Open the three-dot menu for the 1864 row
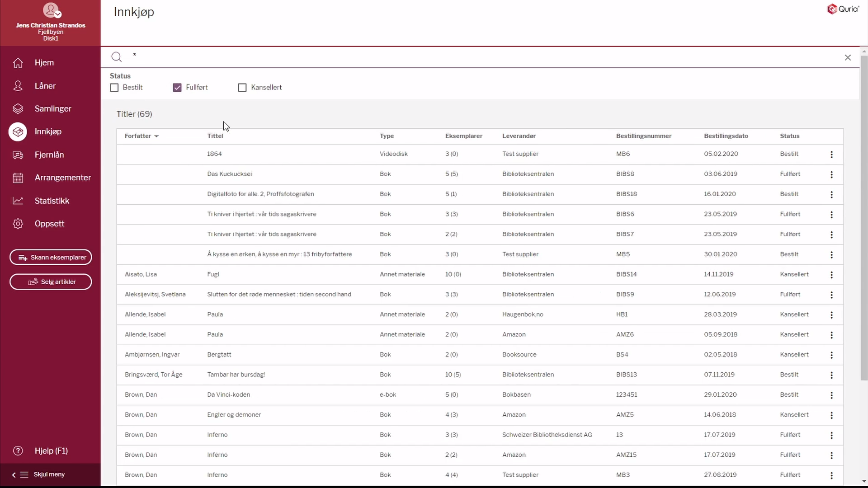Image resolution: width=868 pixels, height=488 pixels. [831, 155]
